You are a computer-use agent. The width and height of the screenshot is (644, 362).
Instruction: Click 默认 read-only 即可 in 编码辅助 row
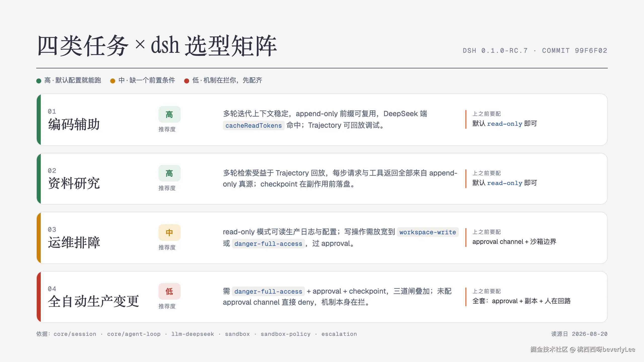tap(505, 124)
